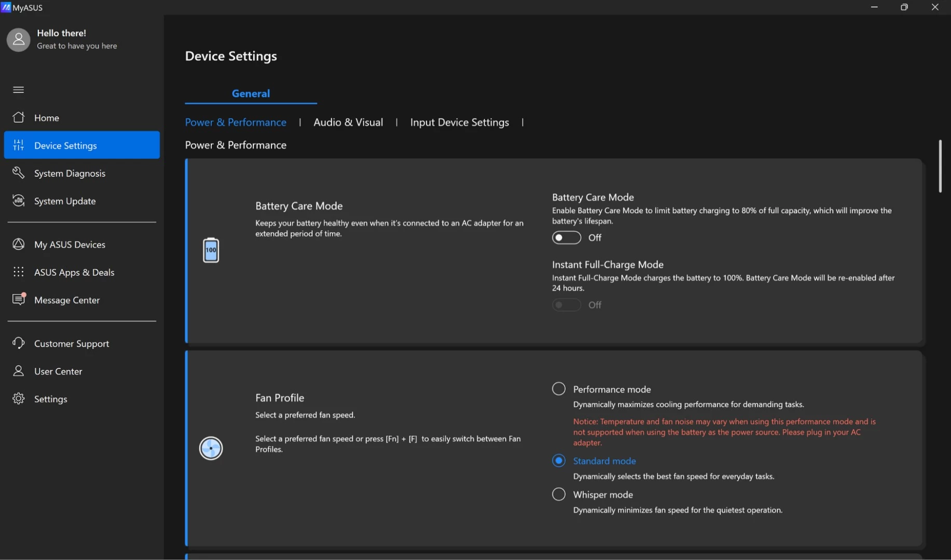Image resolution: width=951 pixels, height=560 pixels.
Task: Select Whisper mode fan profile
Action: click(559, 494)
